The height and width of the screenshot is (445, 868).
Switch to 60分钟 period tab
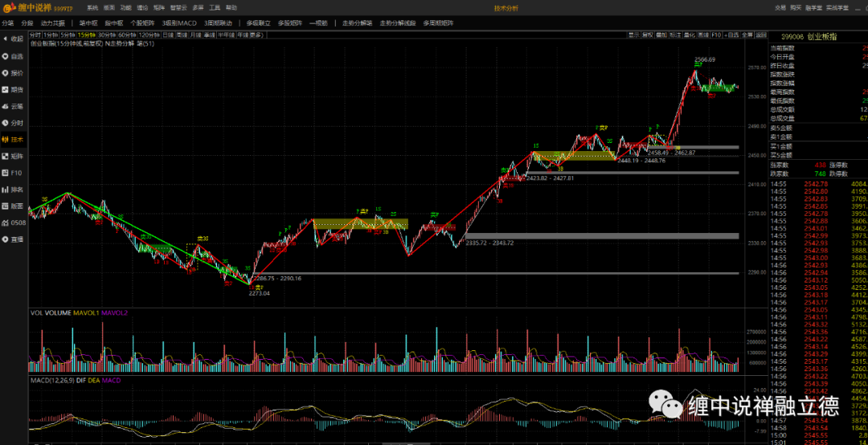tap(127, 35)
